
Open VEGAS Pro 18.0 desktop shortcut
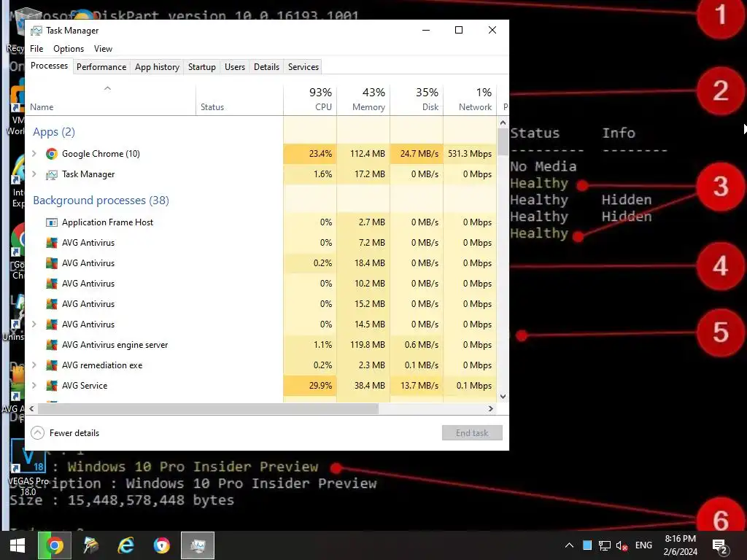click(x=28, y=468)
